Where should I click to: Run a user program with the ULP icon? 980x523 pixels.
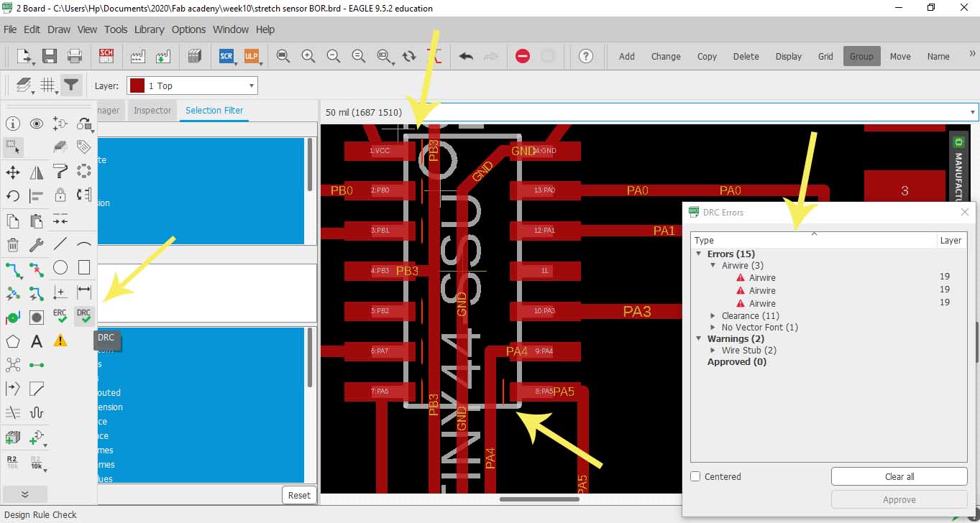252,56
